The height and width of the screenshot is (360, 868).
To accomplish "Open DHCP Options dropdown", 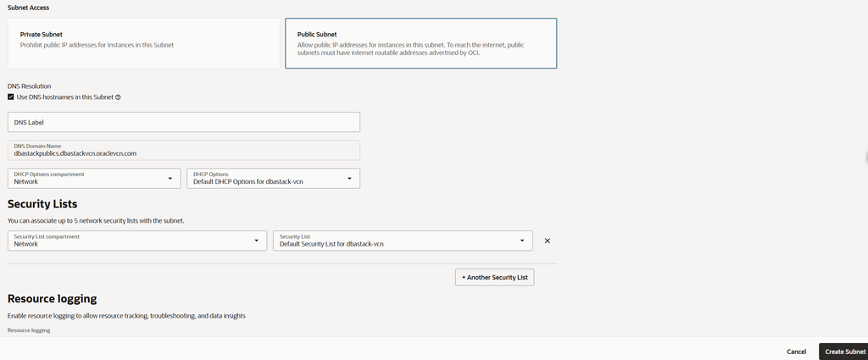I will pos(274,178).
